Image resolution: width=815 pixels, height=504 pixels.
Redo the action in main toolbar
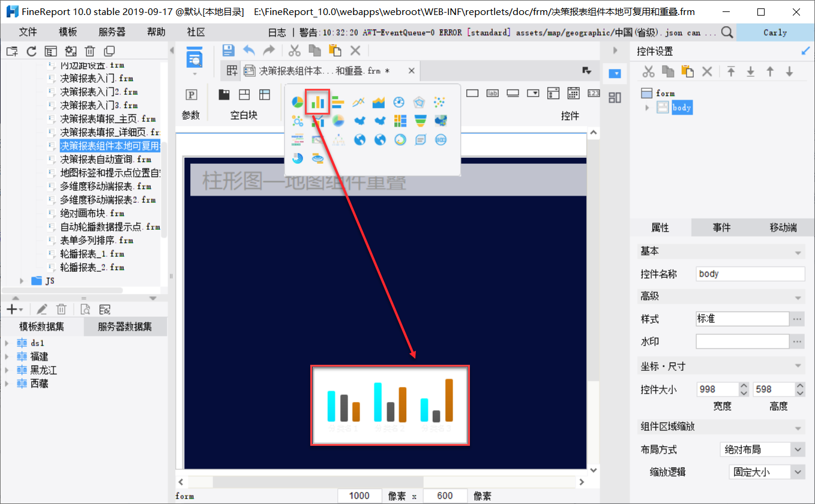[269, 51]
